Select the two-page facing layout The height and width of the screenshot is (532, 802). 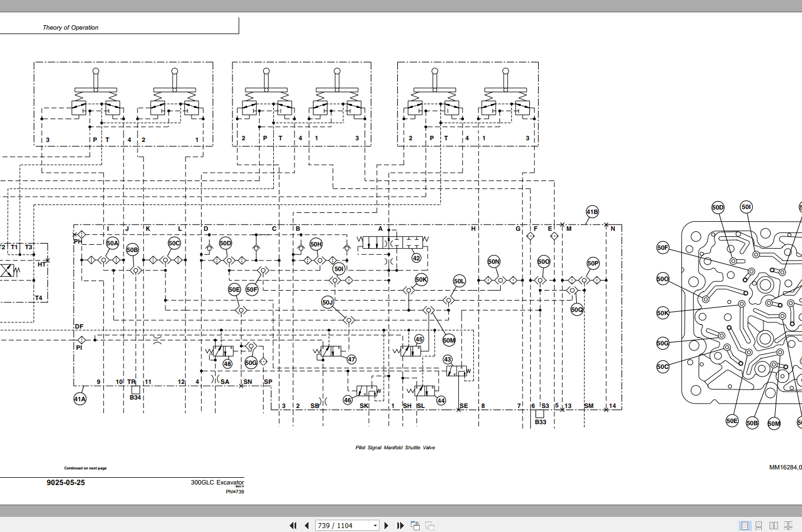773,525
